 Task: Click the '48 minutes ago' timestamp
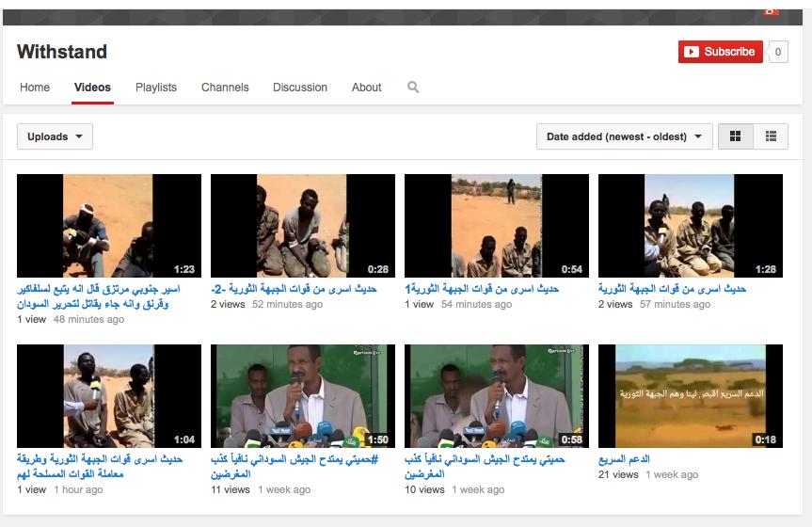88,319
